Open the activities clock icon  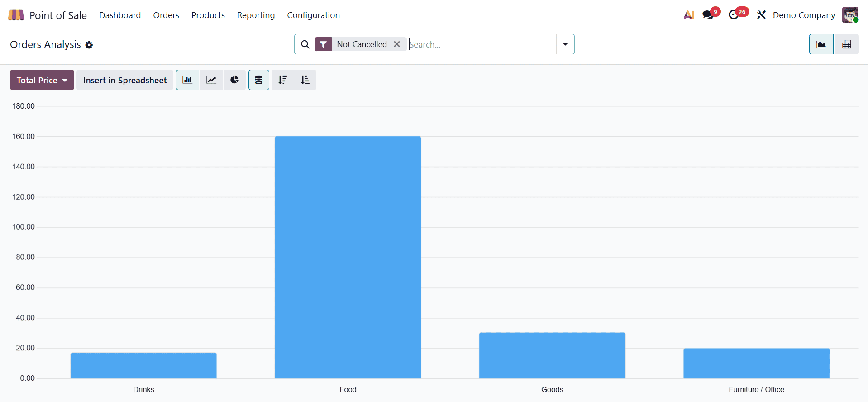[734, 15]
